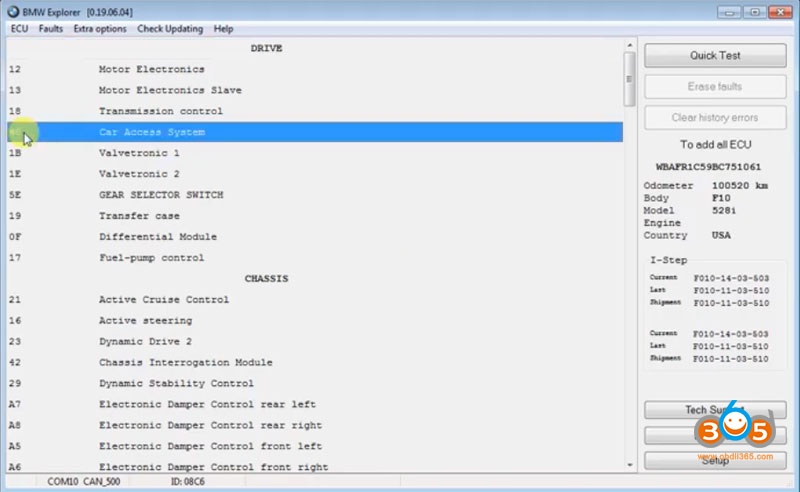This screenshot has width=800, height=492.
Task: Click the CHASSIS section header
Action: tap(266, 279)
